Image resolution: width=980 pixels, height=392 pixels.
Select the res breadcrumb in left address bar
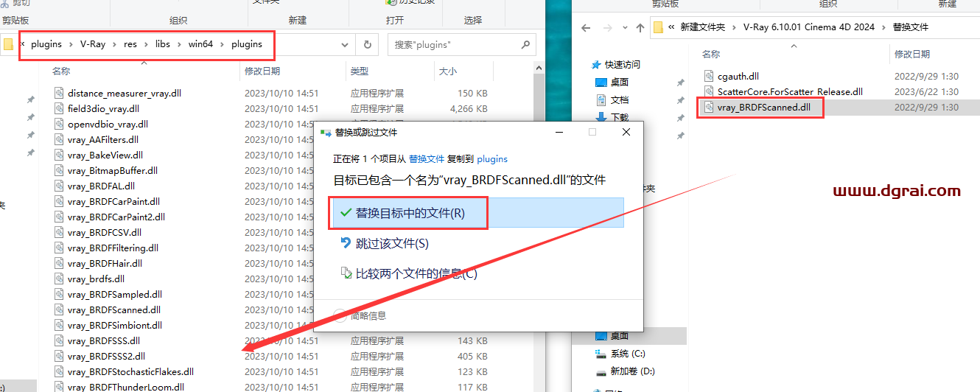130,44
